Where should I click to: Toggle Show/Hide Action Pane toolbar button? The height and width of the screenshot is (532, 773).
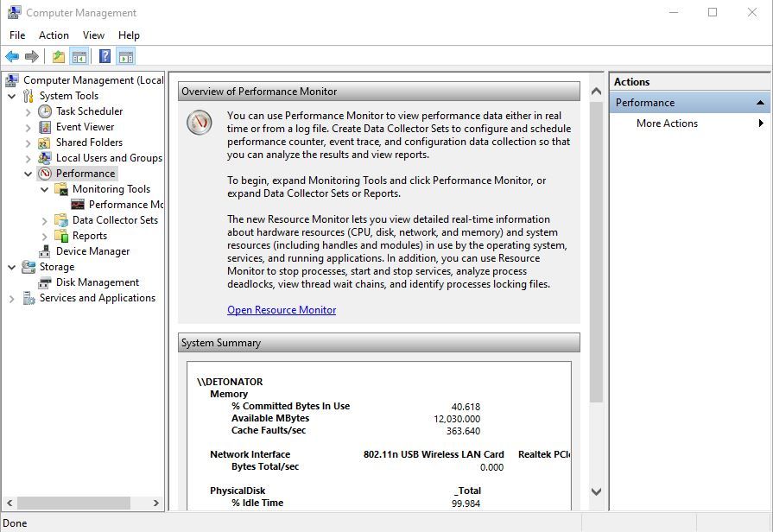pyautogui.click(x=126, y=57)
